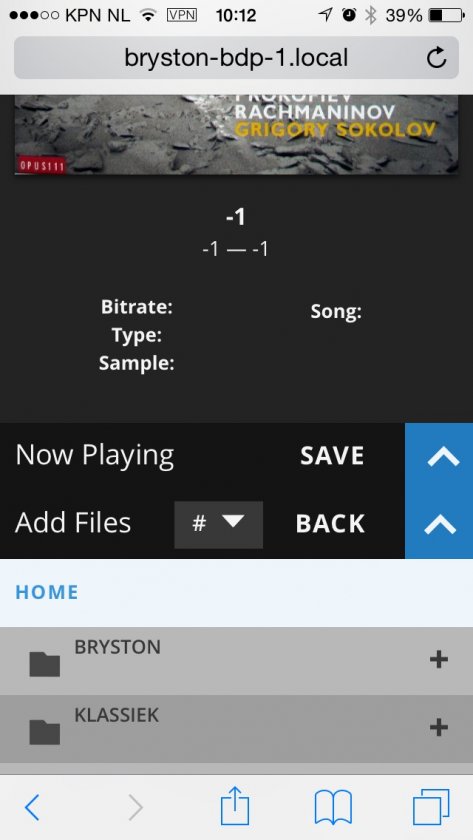Click the SAVE playlist button

point(332,456)
